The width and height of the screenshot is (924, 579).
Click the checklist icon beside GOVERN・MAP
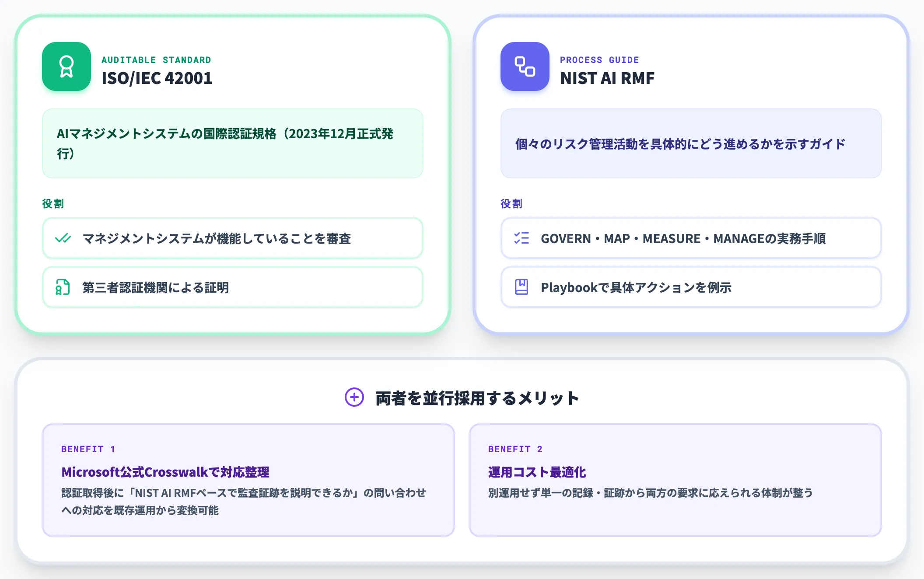521,238
